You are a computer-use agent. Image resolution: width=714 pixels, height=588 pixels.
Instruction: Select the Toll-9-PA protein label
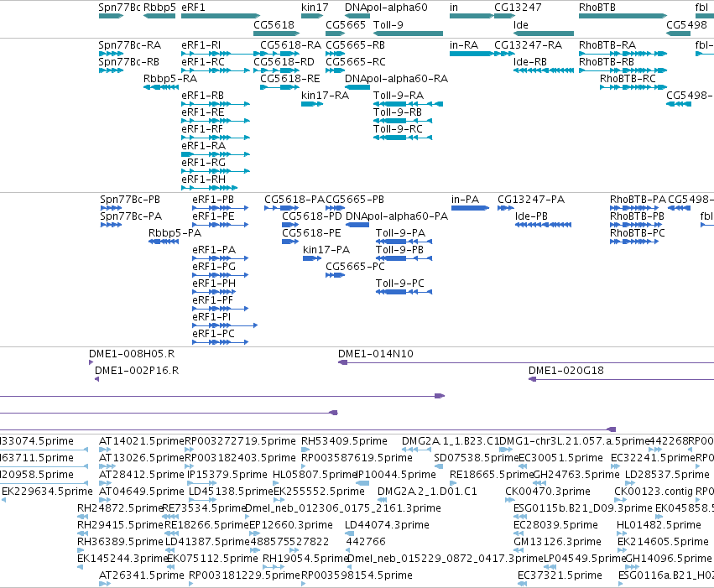400,233
